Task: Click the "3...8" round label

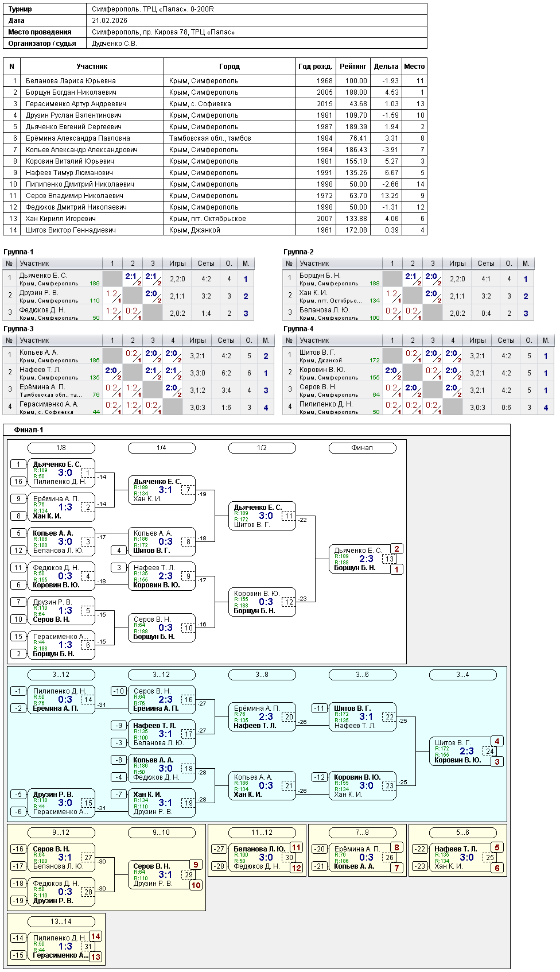Action: coord(262,675)
